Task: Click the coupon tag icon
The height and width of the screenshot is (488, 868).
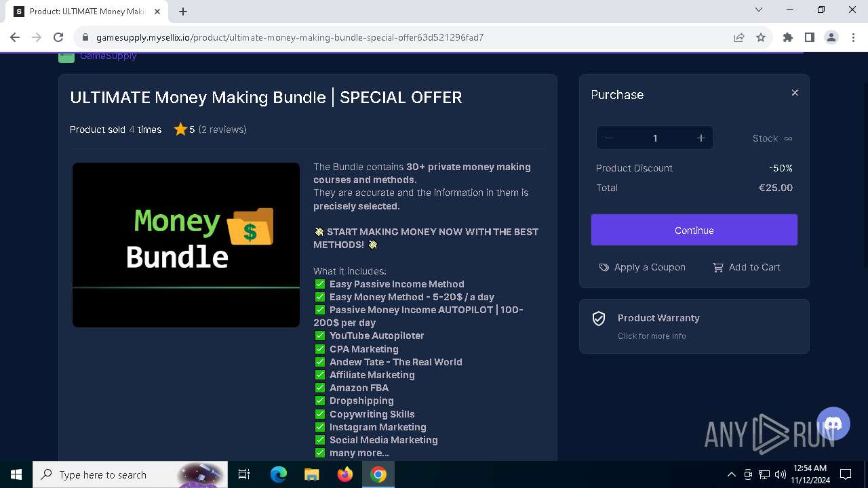Action: (604, 268)
